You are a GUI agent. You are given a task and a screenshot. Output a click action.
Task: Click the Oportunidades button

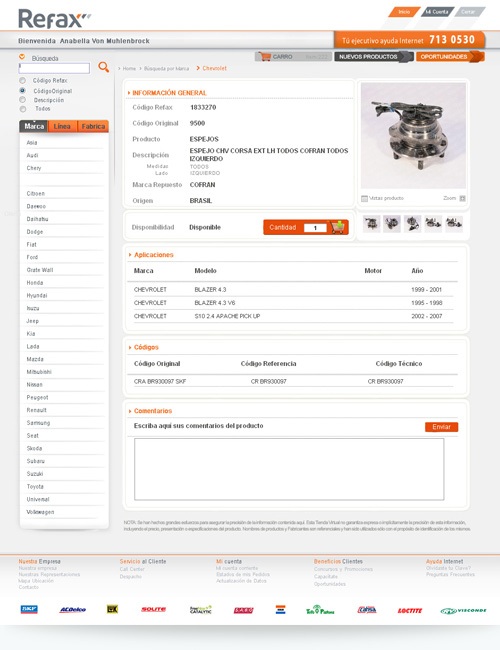pos(449,57)
